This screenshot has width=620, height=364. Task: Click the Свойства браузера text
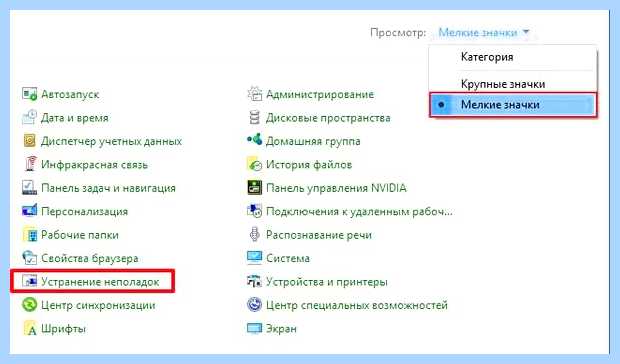(x=90, y=258)
